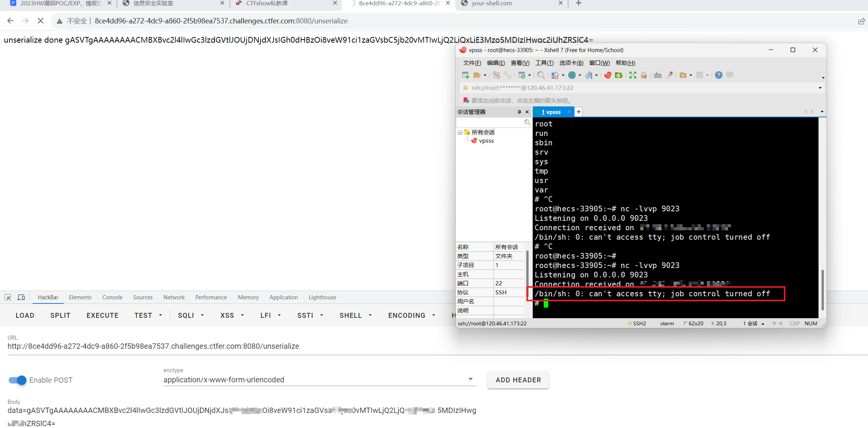868x428 pixels.
Task: Open Xshell 帮助(H) menu
Action: [625, 63]
